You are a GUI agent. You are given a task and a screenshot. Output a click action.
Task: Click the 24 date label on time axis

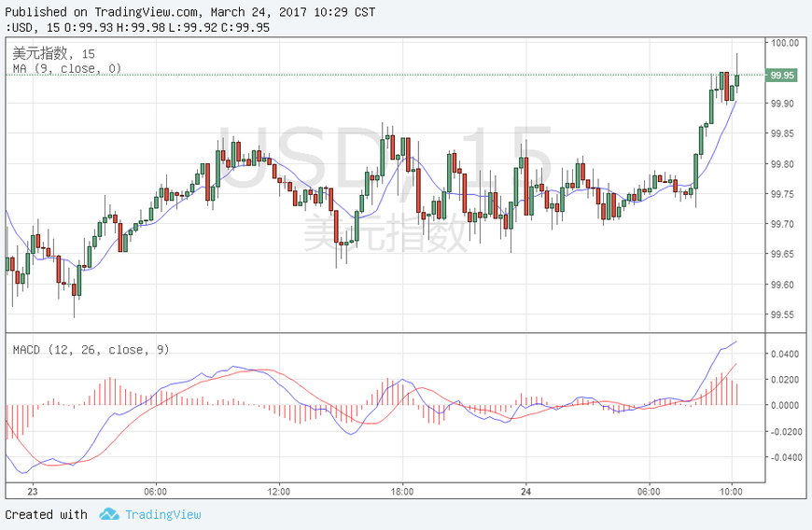[x=525, y=491]
